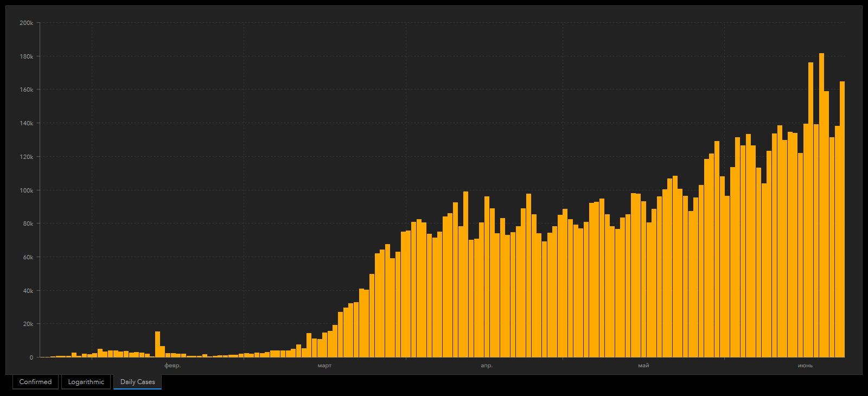Click the 160k y-axis label

27,90
